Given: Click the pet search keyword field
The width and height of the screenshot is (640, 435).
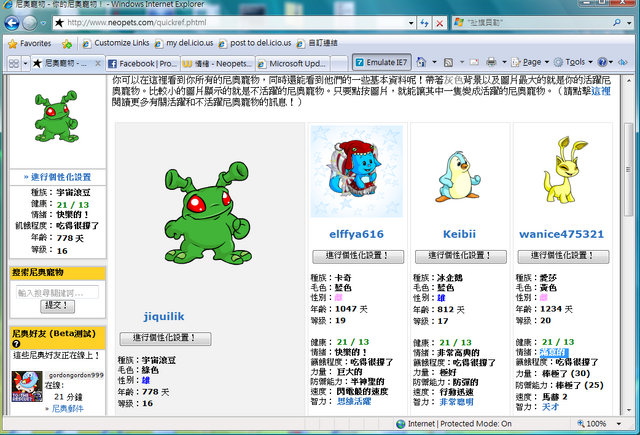Looking at the screenshot, I should (x=57, y=293).
